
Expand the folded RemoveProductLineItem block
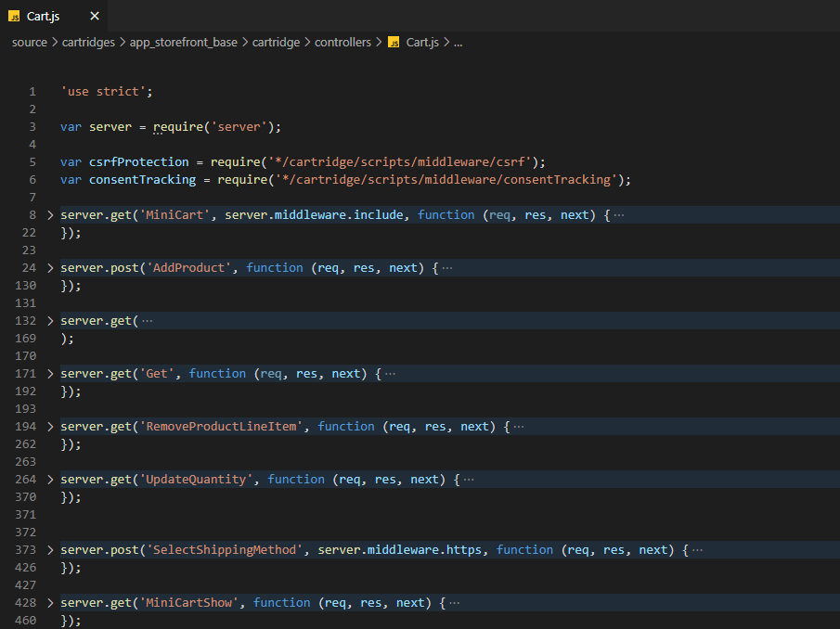click(x=50, y=427)
